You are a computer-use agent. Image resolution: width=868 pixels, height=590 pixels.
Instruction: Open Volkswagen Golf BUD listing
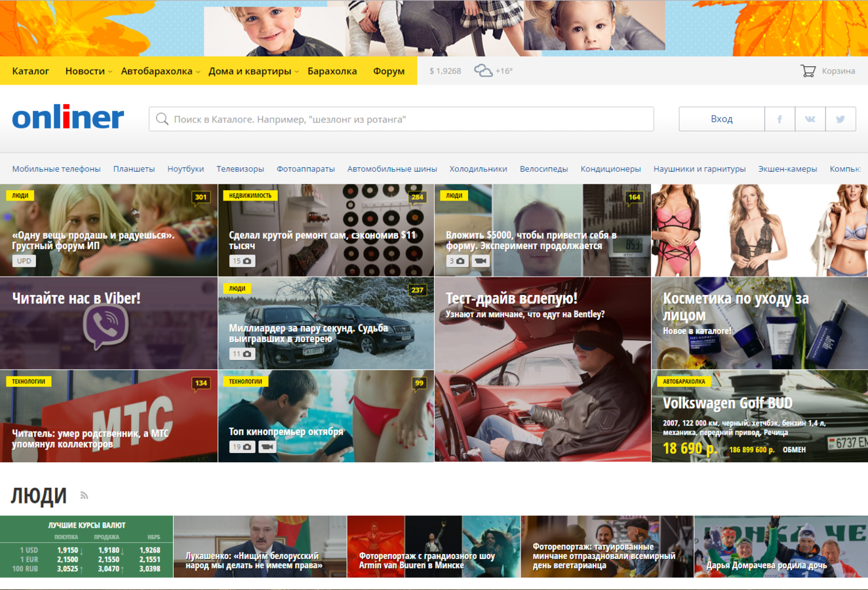click(x=760, y=416)
